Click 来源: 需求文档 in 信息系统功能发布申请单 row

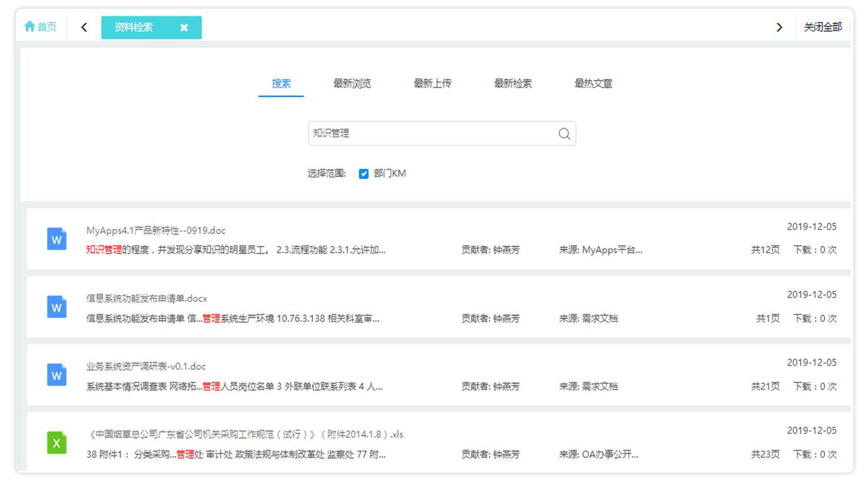[x=588, y=318]
